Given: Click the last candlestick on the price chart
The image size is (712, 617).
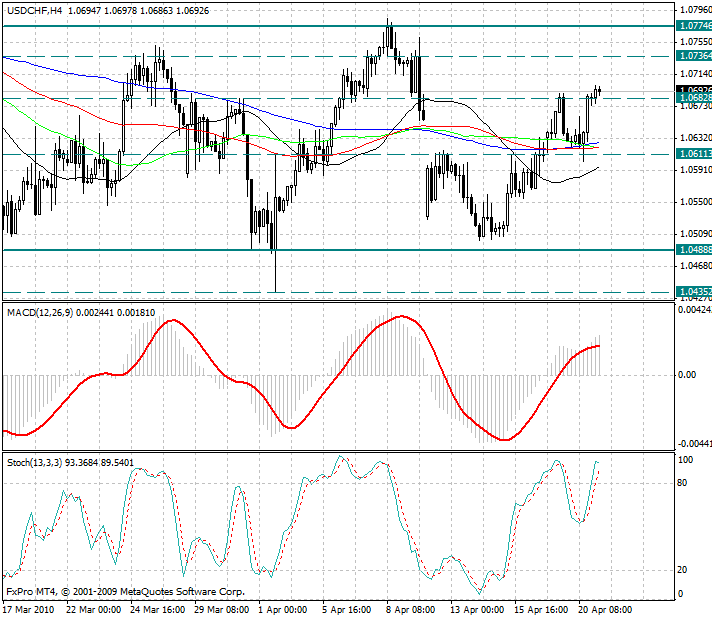Looking at the screenshot, I should pos(600,90).
